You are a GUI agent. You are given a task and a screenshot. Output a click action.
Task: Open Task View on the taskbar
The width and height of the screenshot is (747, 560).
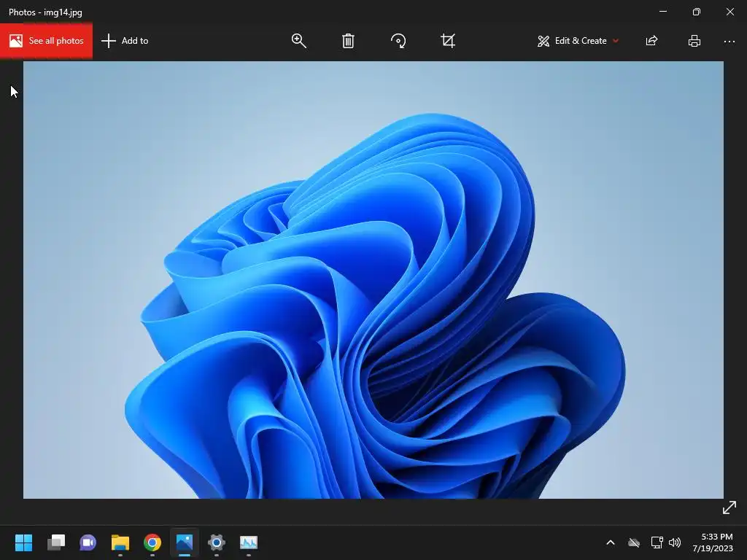click(56, 542)
